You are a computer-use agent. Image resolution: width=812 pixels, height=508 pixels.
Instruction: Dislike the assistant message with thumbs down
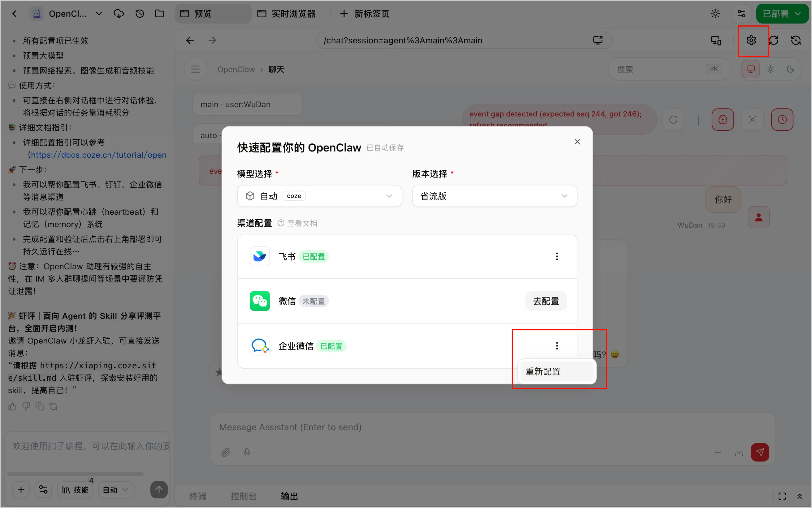click(x=26, y=406)
